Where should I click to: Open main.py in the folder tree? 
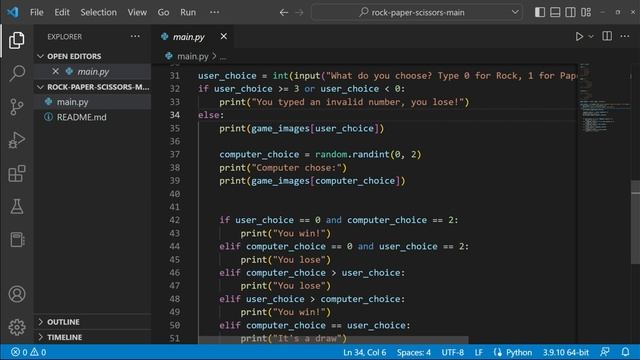pos(93,102)
